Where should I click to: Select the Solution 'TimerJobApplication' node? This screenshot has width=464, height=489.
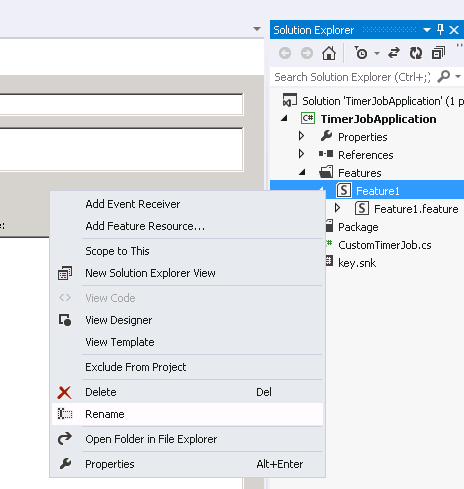click(x=383, y=101)
